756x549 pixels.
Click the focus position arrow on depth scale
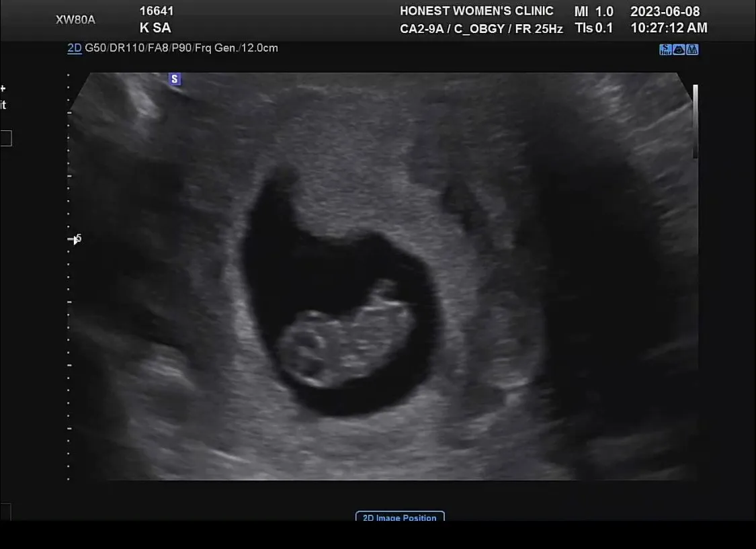coord(75,239)
